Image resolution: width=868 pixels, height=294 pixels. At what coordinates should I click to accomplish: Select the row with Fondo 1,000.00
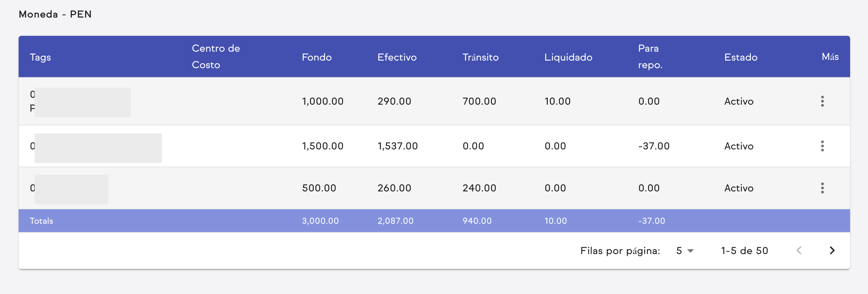click(323, 101)
